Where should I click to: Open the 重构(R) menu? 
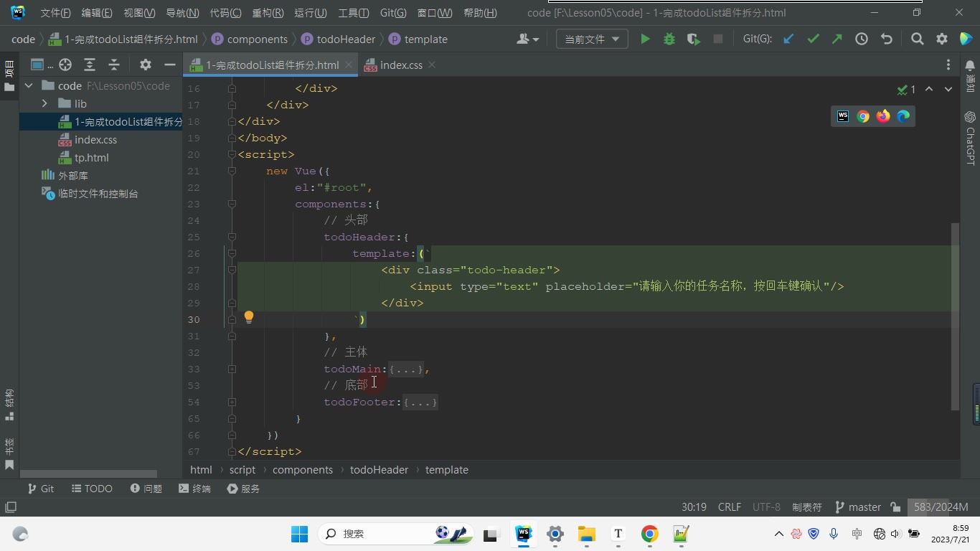(268, 13)
